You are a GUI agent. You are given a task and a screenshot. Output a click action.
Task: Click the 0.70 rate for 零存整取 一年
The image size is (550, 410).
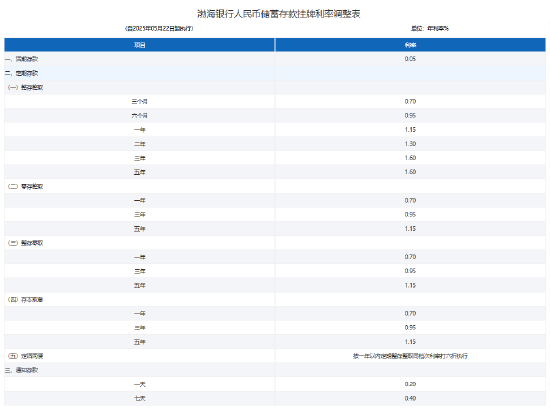(x=410, y=201)
